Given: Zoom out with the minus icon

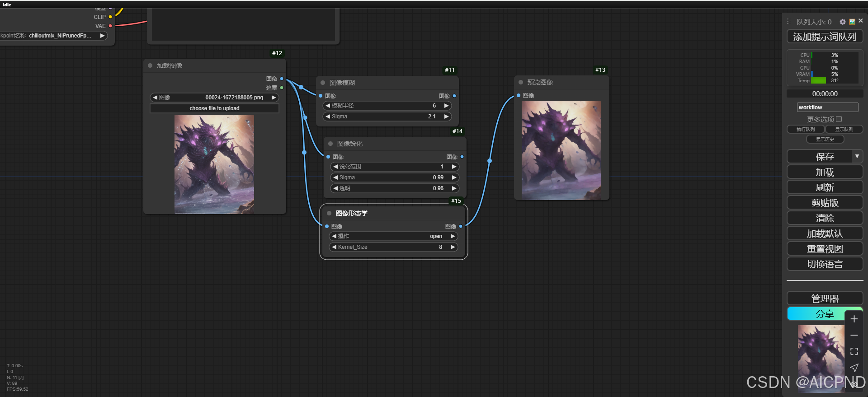Looking at the screenshot, I should (854, 335).
